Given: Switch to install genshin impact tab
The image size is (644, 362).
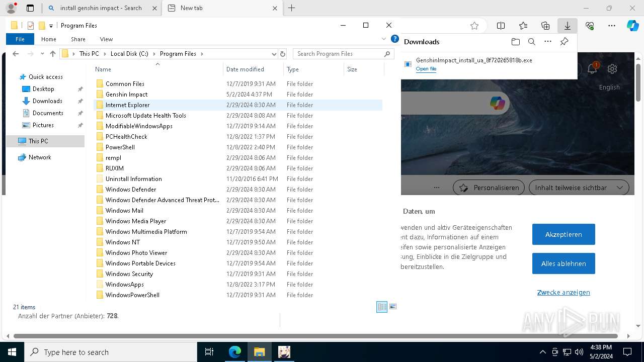Looking at the screenshot, I should (x=101, y=8).
